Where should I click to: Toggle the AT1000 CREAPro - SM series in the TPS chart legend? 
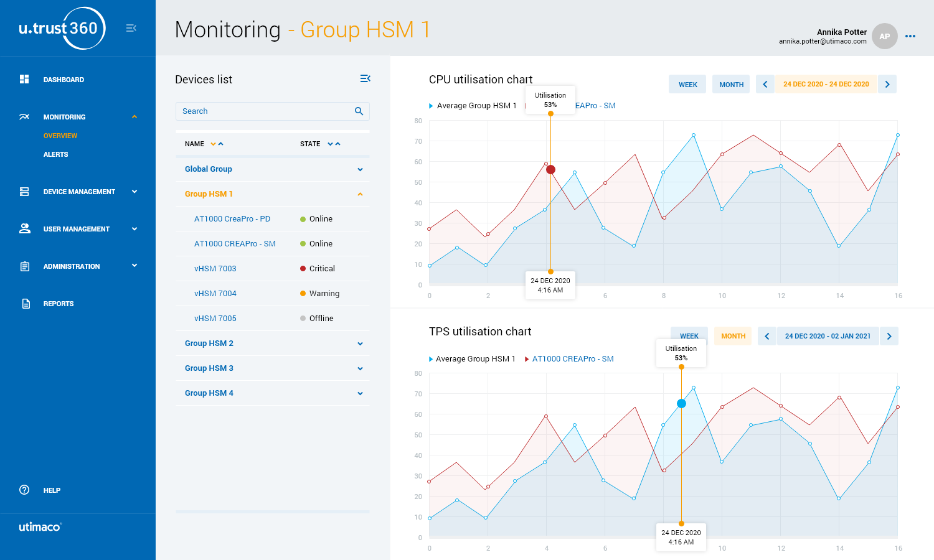pos(569,359)
